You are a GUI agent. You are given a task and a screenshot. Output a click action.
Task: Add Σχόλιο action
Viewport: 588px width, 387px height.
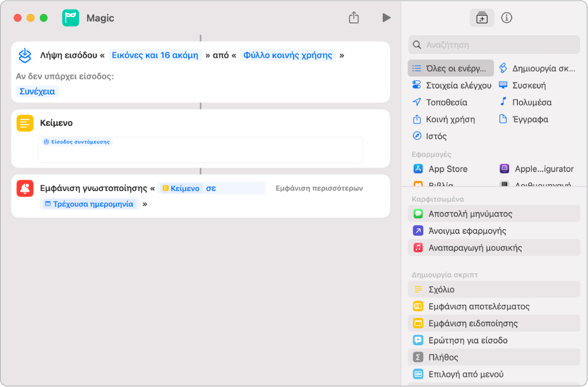[x=494, y=290]
